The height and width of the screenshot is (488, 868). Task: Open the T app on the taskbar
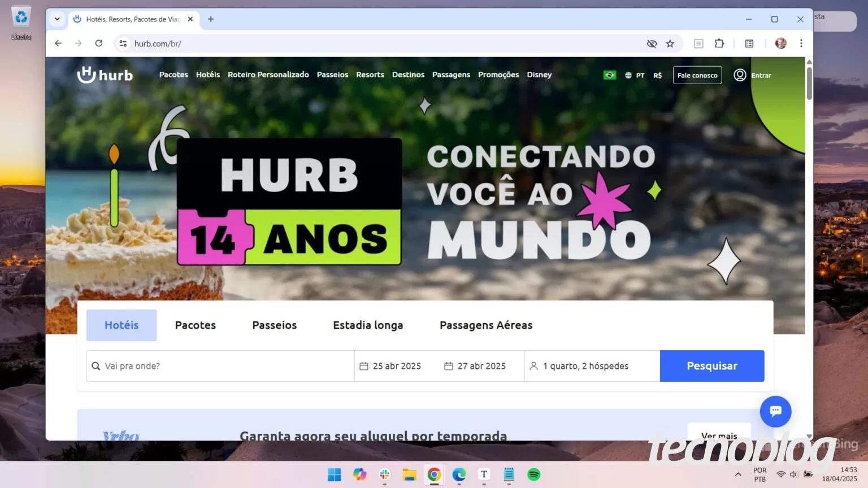pos(484,474)
